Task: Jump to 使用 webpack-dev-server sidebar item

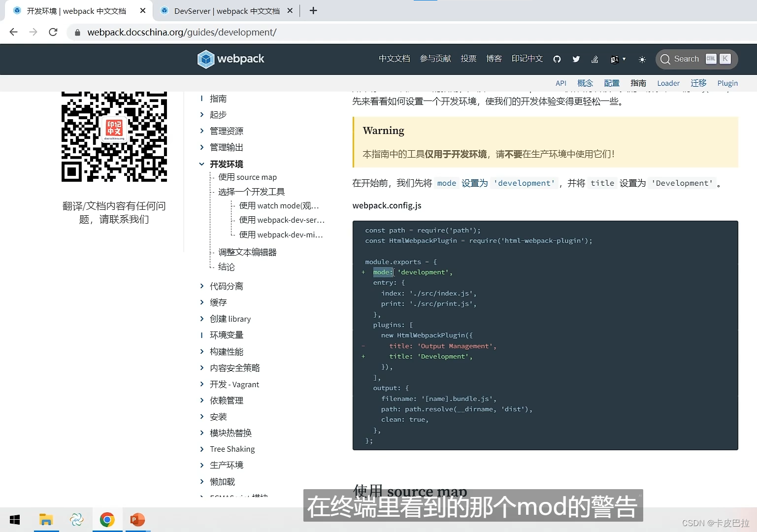Action: [x=282, y=220]
